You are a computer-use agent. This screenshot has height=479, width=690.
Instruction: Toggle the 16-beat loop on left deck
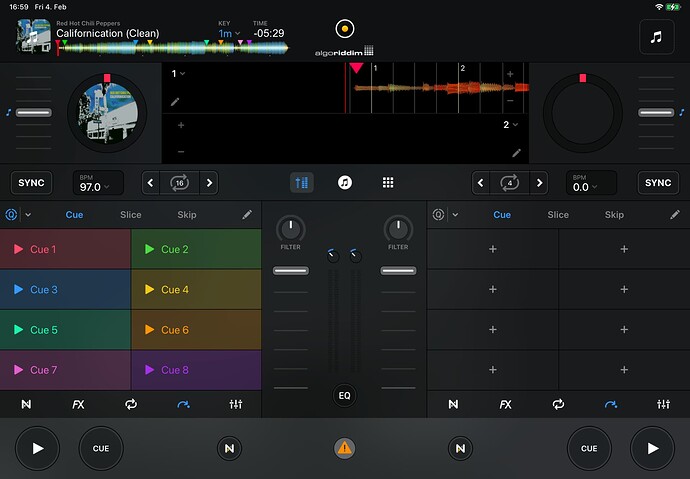click(180, 183)
